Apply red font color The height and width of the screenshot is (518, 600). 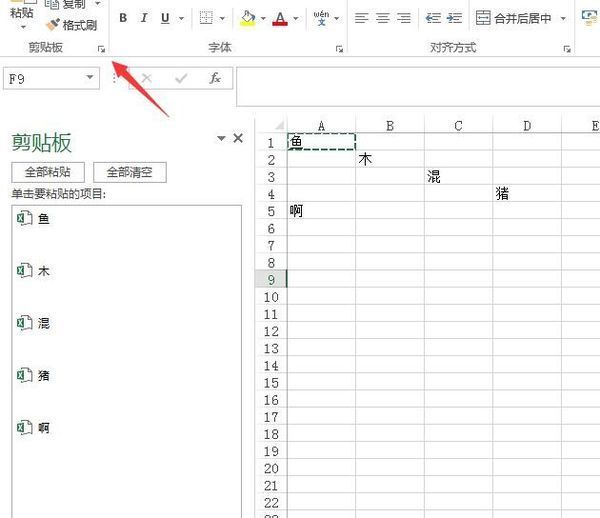[x=280, y=18]
